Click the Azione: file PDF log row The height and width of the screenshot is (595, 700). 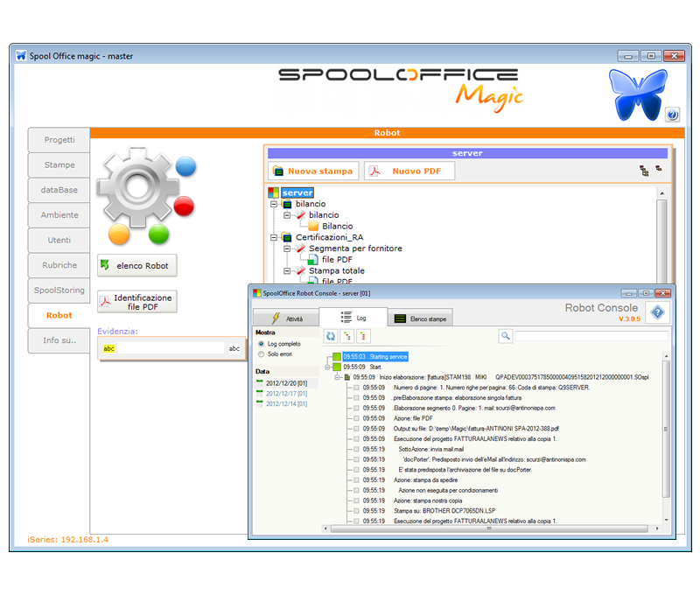coord(397,418)
